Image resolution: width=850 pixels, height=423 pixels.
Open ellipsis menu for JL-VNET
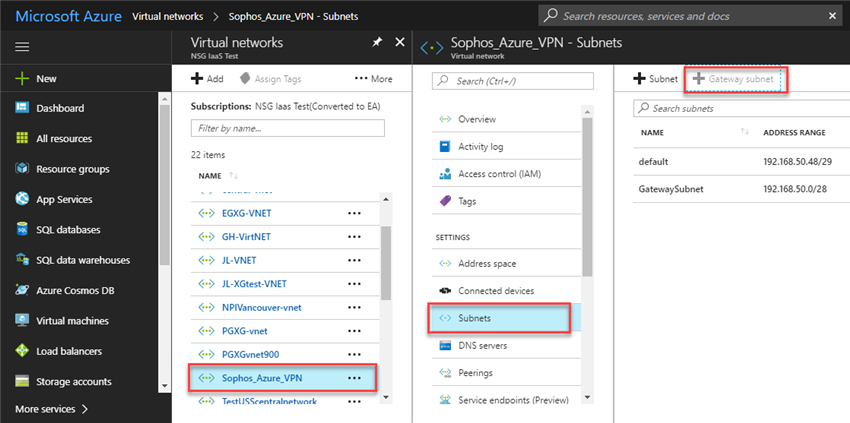tap(354, 260)
